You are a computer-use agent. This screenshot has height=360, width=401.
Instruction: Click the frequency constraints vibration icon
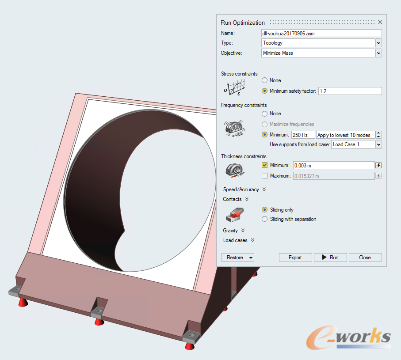[235, 129]
